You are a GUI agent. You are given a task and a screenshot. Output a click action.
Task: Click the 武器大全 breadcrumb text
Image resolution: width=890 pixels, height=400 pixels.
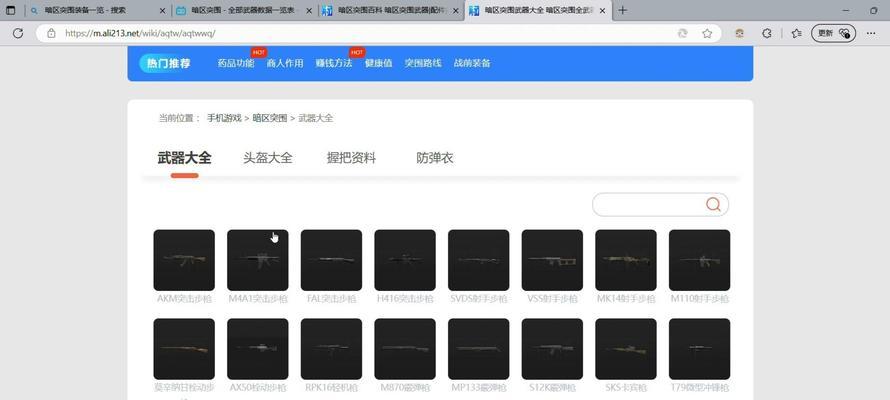point(316,118)
